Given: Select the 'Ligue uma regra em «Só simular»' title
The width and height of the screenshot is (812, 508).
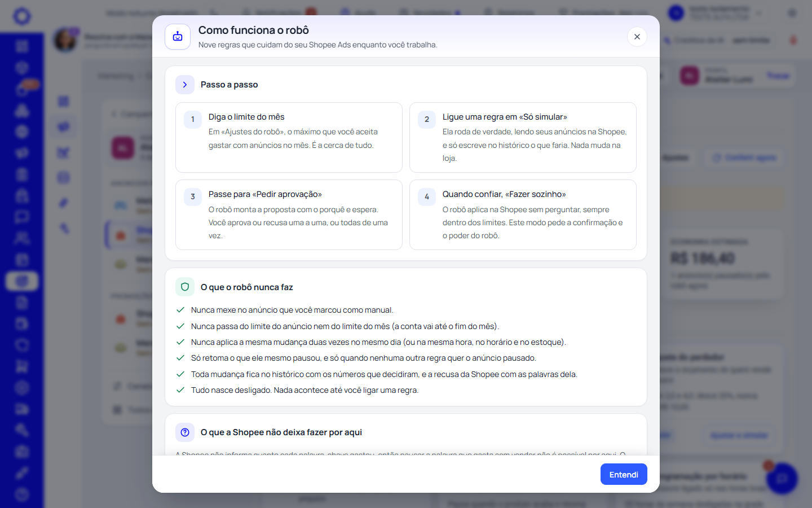Looking at the screenshot, I should click(505, 117).
